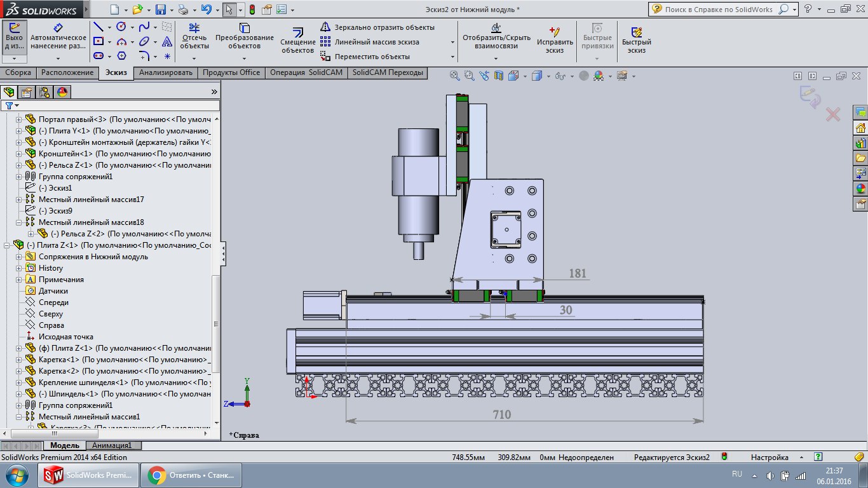Expand the Портал правый<3> tree node

[x=19, y=119]
